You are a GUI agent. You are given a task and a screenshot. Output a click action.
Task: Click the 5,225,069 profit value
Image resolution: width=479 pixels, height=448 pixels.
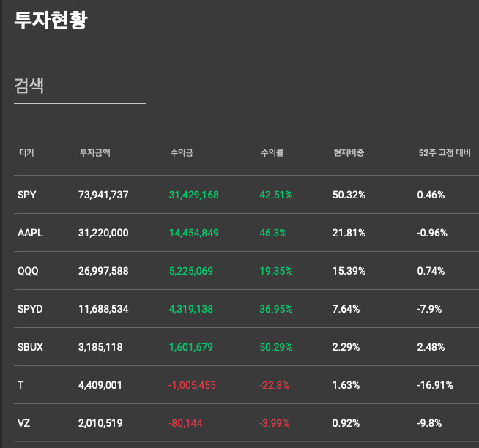pyautogui.click(x=191, y=271)
